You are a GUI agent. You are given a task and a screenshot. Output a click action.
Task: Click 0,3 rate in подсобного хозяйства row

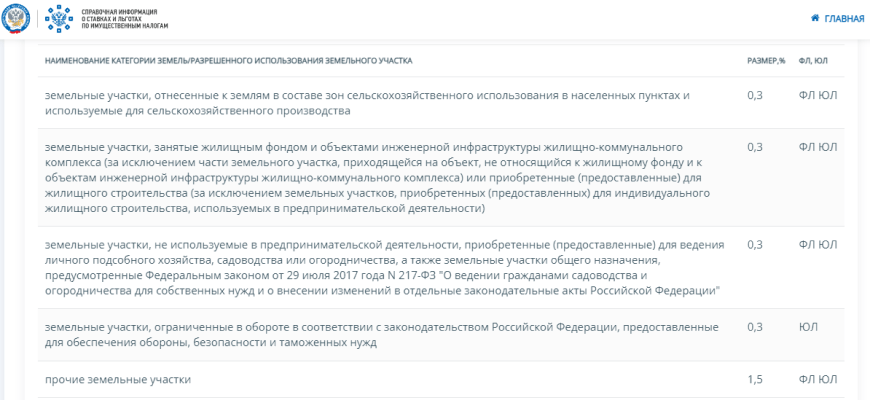click(x=755, y=245)
